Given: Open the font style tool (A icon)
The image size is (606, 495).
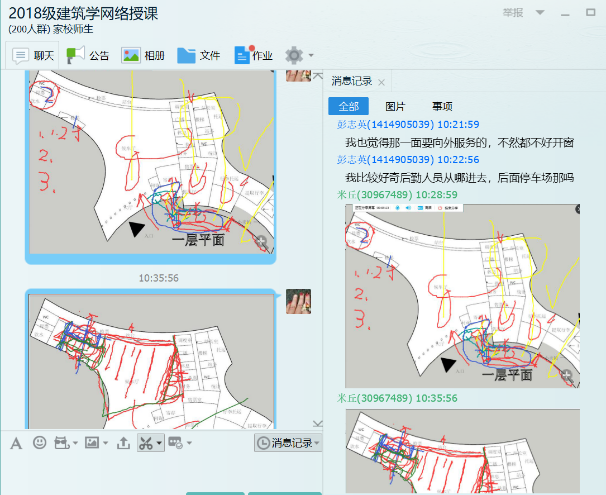Looking at the screenshot, I should pos(18,442).
